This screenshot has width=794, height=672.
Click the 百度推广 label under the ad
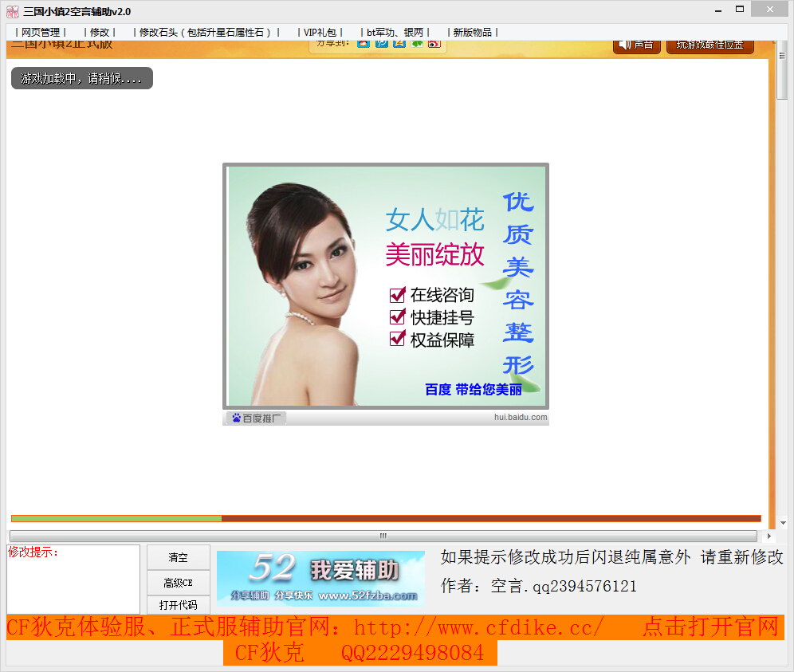257,418
